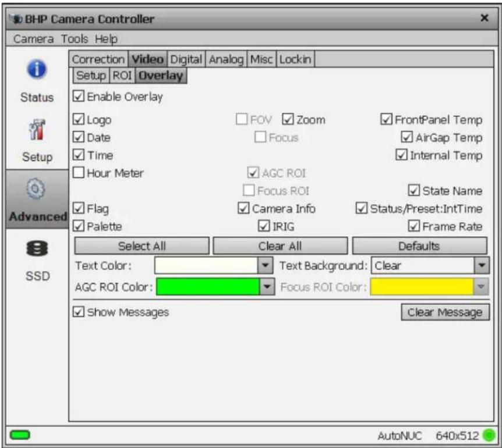Viewport: 502px width, 448px height.
Task: Switch to the Correction tab
Action: pos(98,59)
